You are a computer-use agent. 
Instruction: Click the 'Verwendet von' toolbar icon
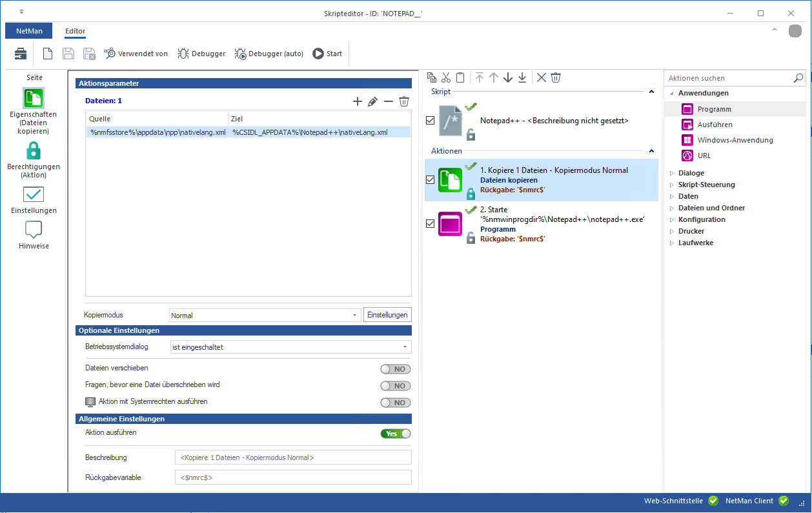136,54
